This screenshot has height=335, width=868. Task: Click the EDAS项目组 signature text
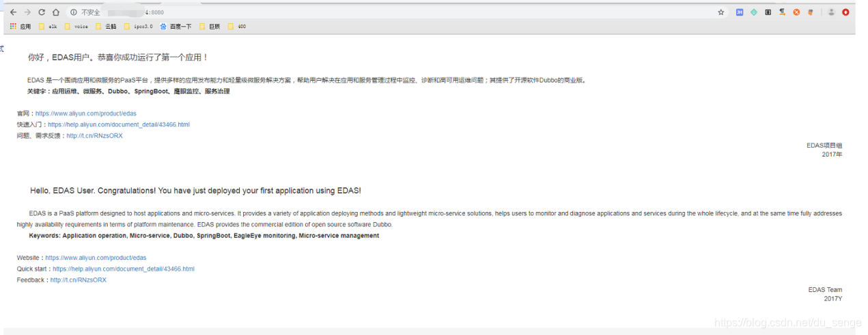tap(824, 146)
